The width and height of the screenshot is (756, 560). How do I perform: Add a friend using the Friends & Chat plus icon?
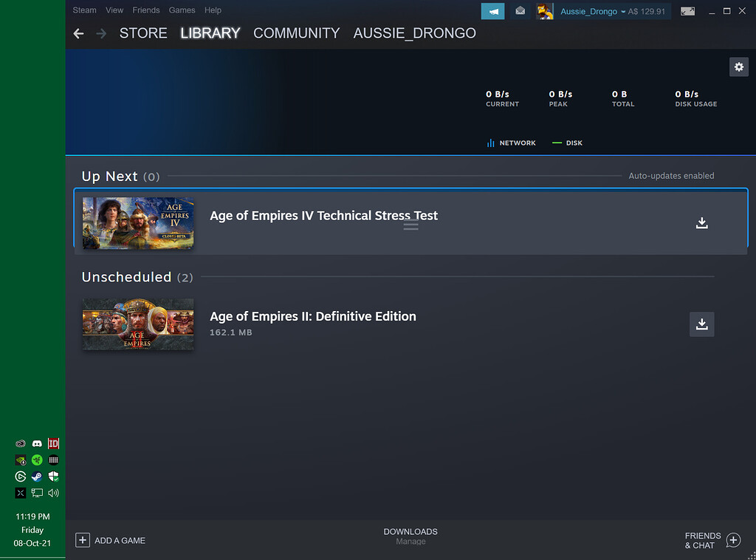(734, 540)
